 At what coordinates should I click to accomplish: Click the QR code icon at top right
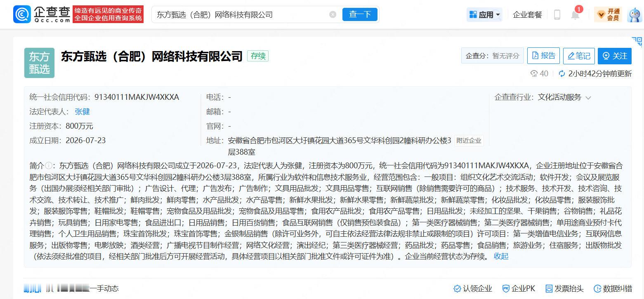point(637,41)
